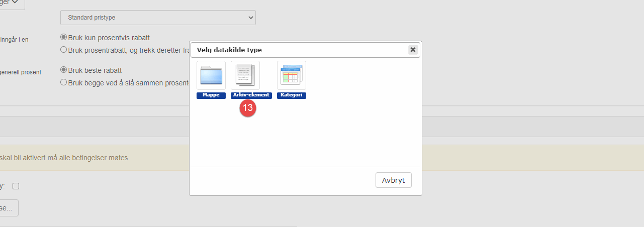Tick the checkbox below the yellow notice
The height and width of the screenshot is (227, 644).
tap(16, 186)
